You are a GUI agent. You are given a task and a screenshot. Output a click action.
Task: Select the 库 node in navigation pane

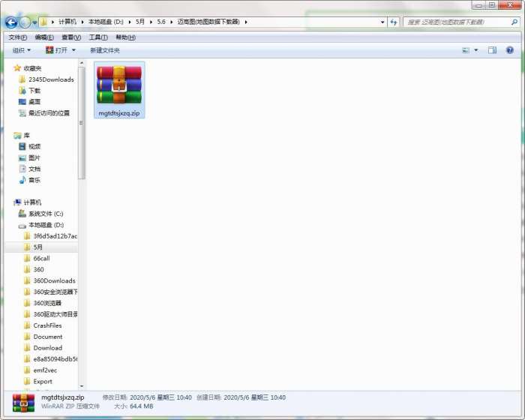[x=26, y=135]
